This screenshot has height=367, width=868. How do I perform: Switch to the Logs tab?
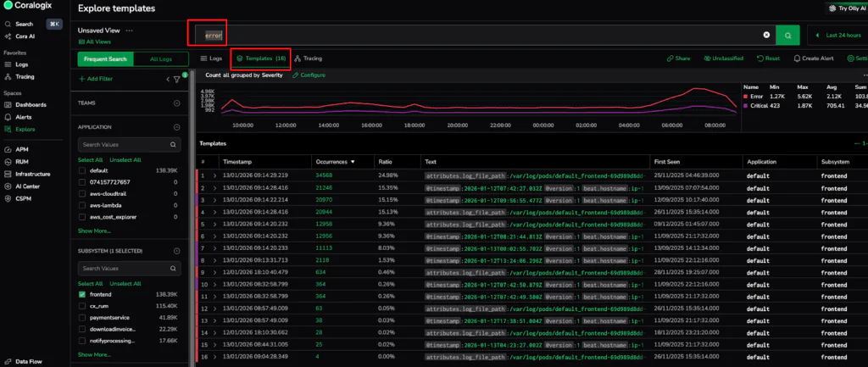211,58
